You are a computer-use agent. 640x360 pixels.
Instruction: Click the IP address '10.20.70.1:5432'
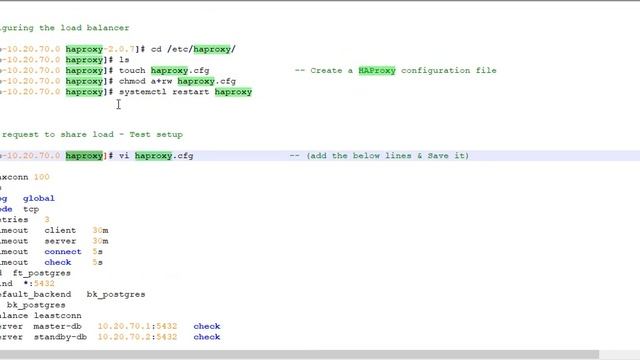point(137,326)
